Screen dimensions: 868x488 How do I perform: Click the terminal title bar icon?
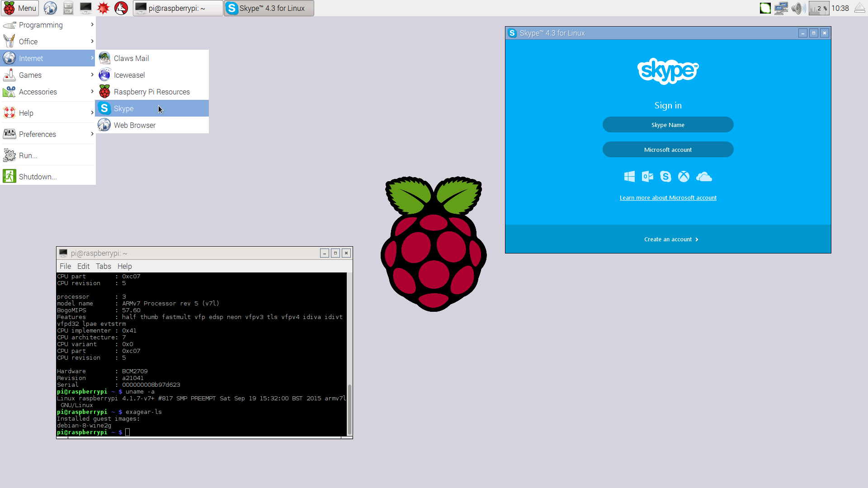tap(63, 253)
